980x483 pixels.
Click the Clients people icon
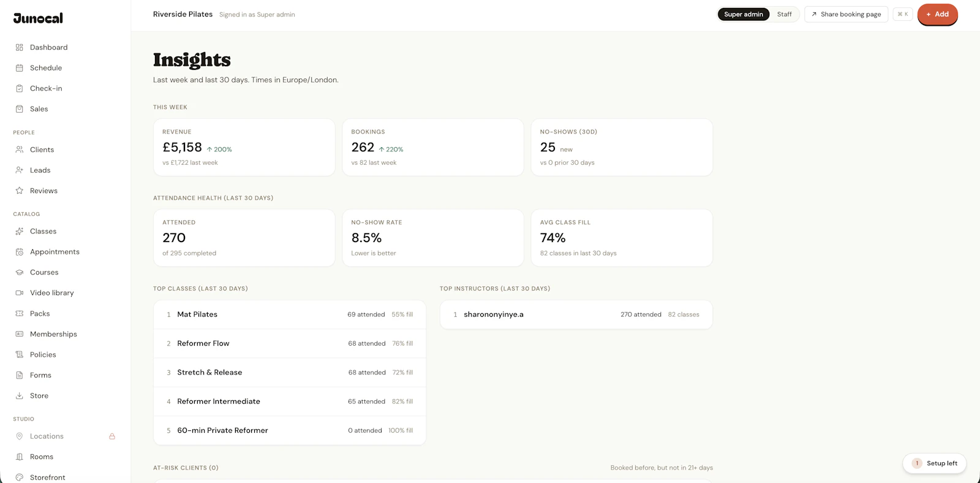[20, 150]
